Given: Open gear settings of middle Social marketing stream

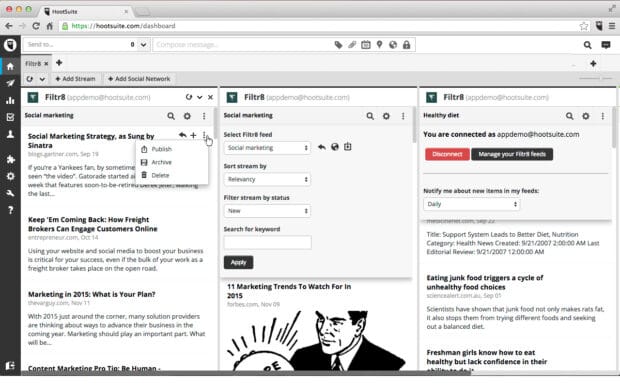Looking at the screenshot, I should 386,116.
